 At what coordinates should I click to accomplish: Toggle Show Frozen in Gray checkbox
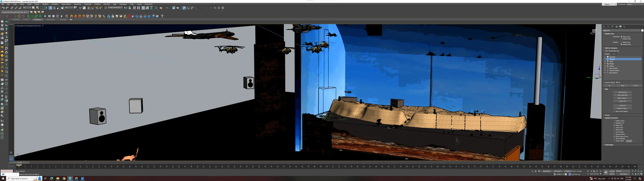(614, 137)
